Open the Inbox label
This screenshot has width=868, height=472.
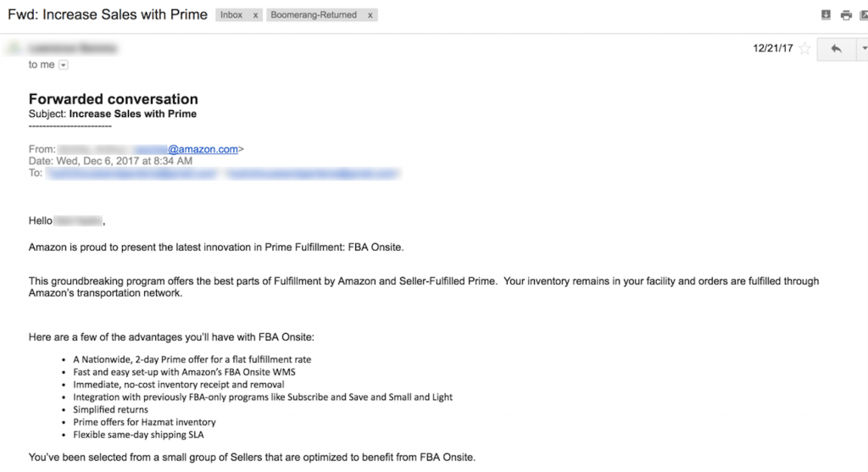click(231, 15)
